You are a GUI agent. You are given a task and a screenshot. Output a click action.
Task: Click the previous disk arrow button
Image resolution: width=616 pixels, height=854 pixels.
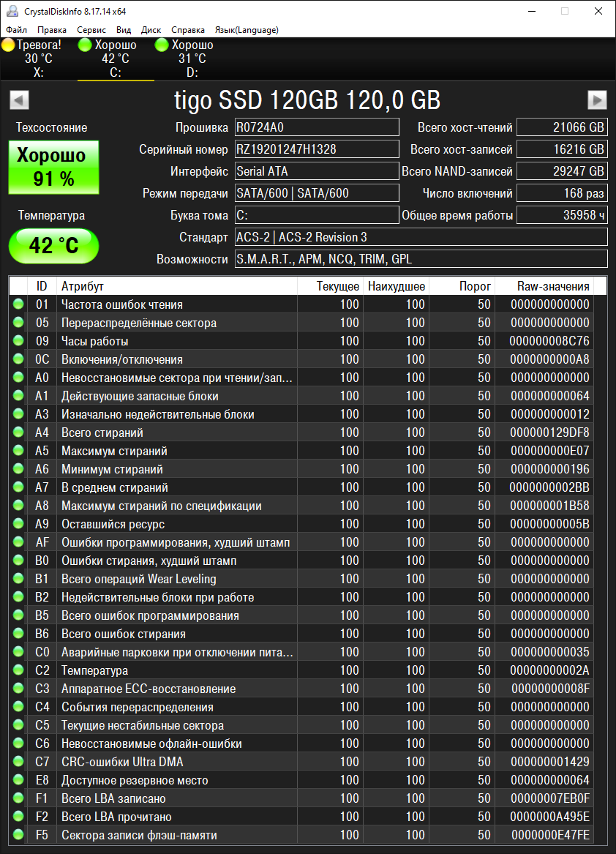[20, 100]
